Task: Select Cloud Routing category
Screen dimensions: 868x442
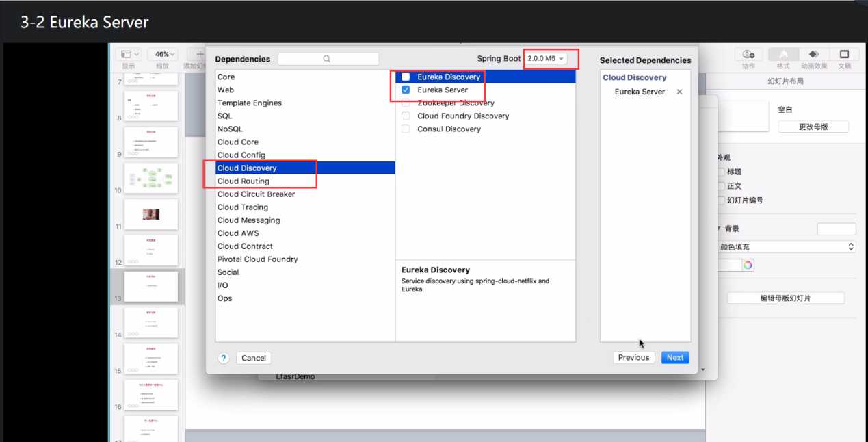Action: [305, 181]
